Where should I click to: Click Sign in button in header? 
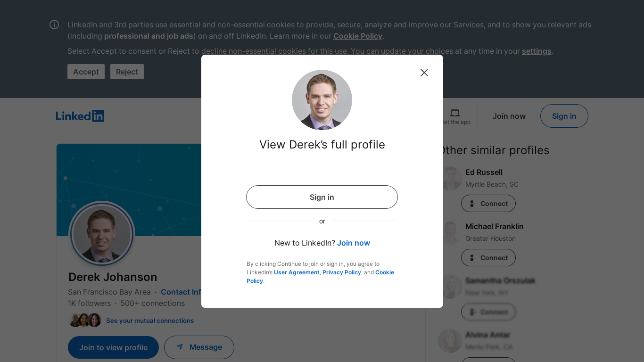(564, 116)
